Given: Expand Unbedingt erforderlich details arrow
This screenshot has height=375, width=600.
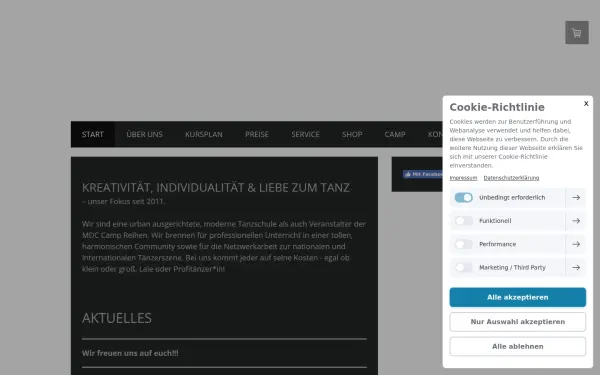Looking at the screenshot, I should [x=576, y=197].
